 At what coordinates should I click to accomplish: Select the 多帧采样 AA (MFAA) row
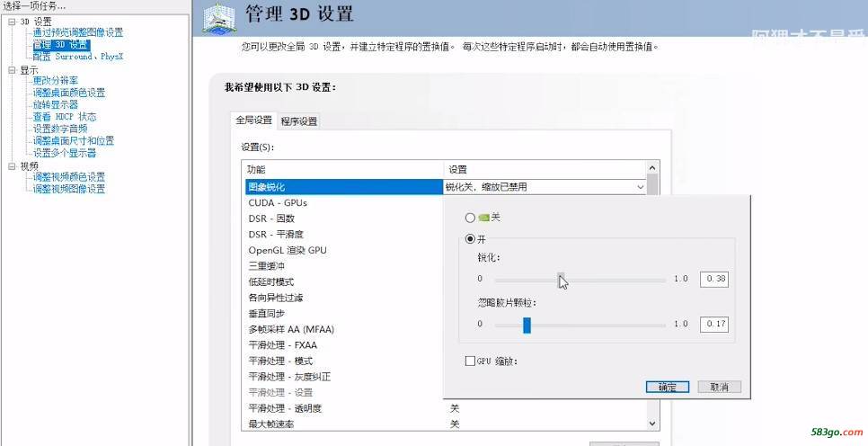tap(343, 329)
